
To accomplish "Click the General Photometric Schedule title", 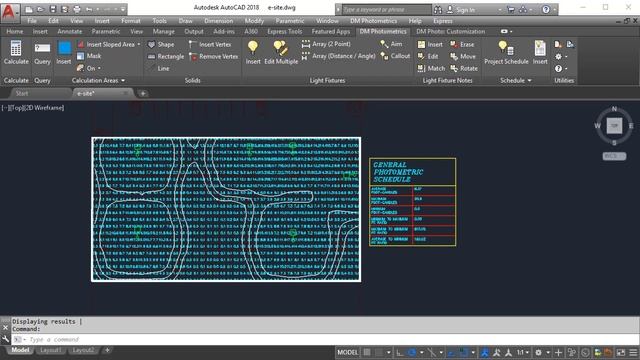I will point(398,172).
